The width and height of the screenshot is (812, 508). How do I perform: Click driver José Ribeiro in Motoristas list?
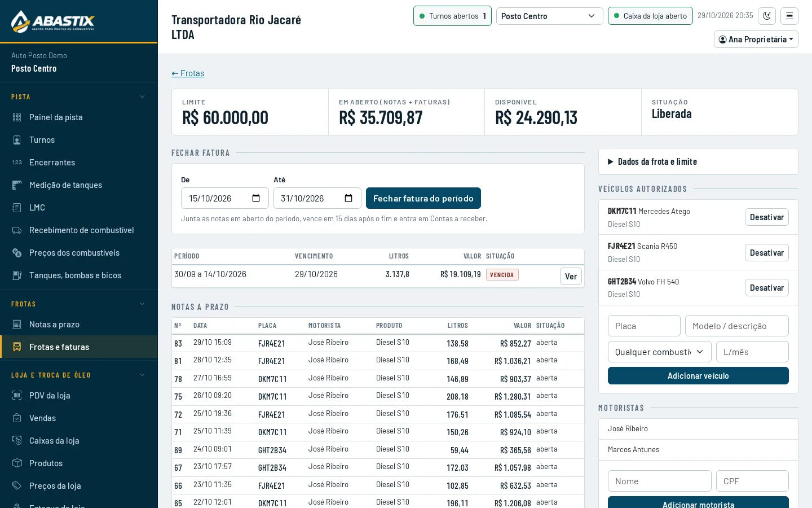coord(628,429)
